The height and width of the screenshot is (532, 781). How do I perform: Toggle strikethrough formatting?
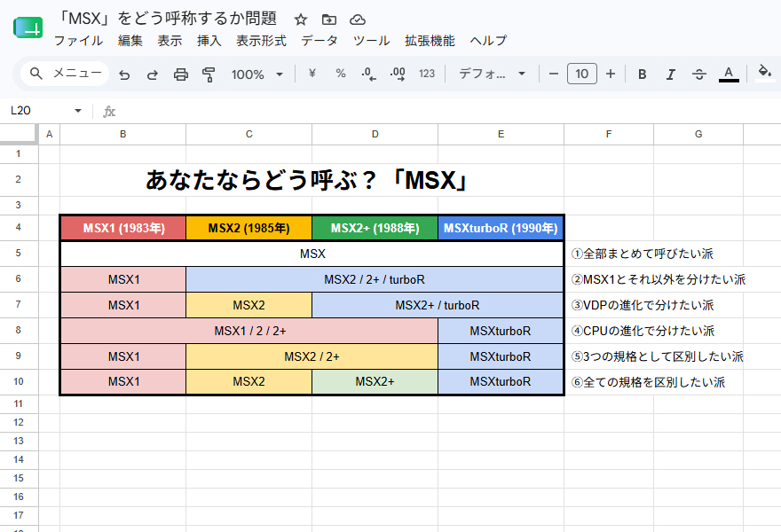click(699, 74)
